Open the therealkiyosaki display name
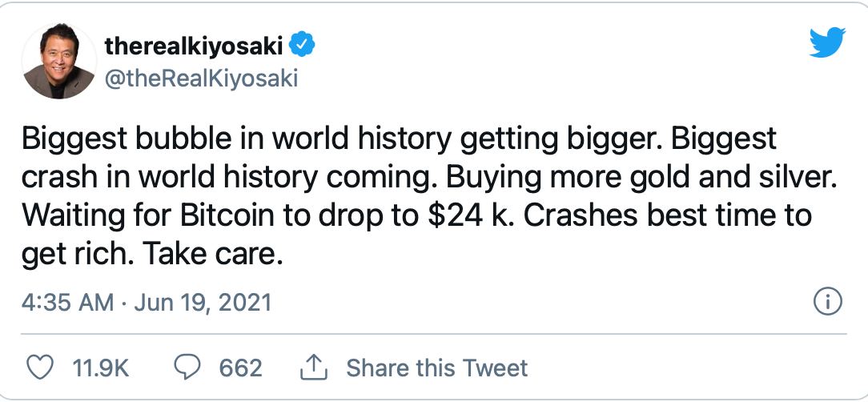Image resolution: width=868 pixels, height=402 pixels. 194,46
